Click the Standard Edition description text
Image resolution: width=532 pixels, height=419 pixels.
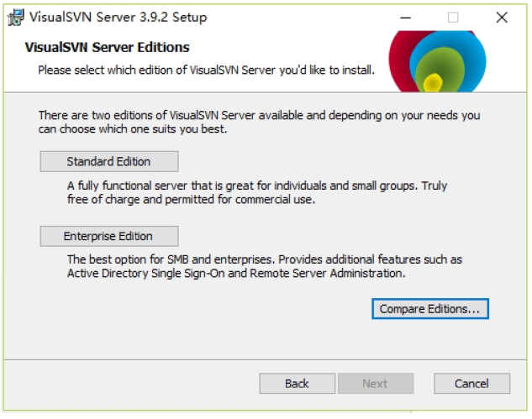pyautogui.click(x=257, y=192)
